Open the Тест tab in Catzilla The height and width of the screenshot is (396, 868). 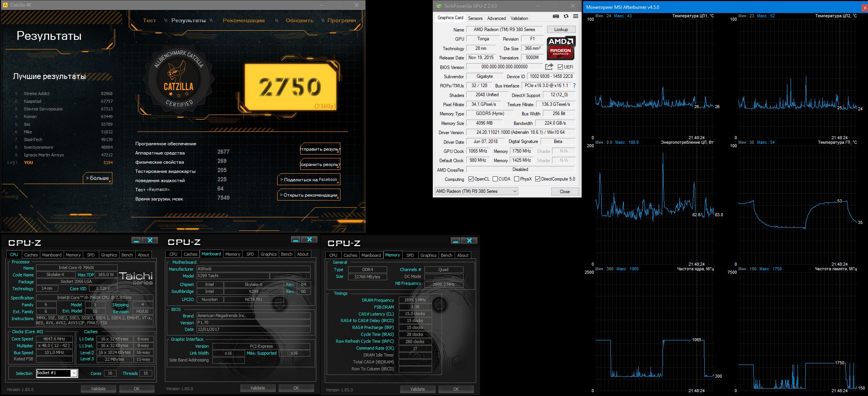coord(150,21)
